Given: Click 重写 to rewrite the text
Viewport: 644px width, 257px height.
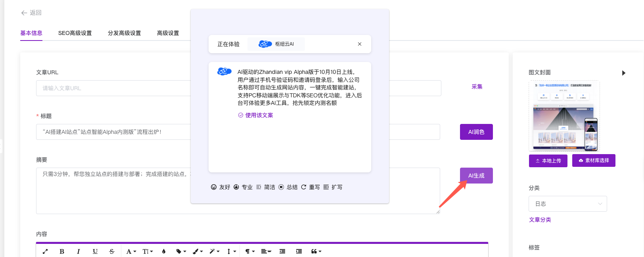Looking at the screenshot, I should (310, 187).
